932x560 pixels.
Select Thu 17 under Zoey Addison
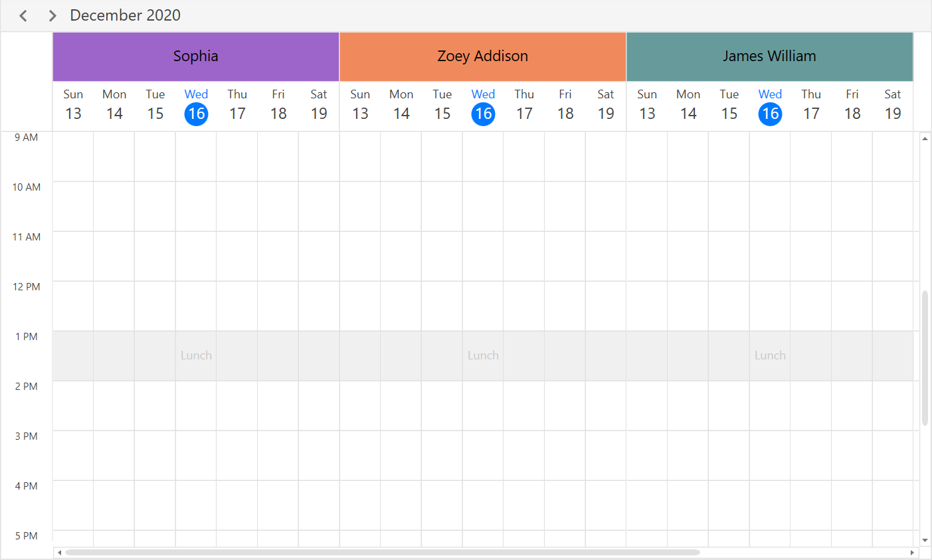point(524,106)
